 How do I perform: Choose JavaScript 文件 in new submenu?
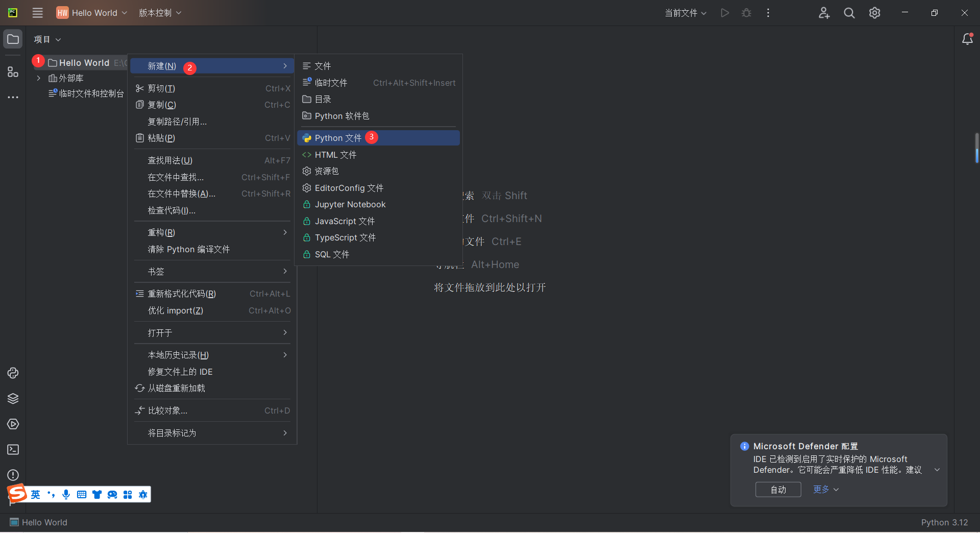coord(379,221)
